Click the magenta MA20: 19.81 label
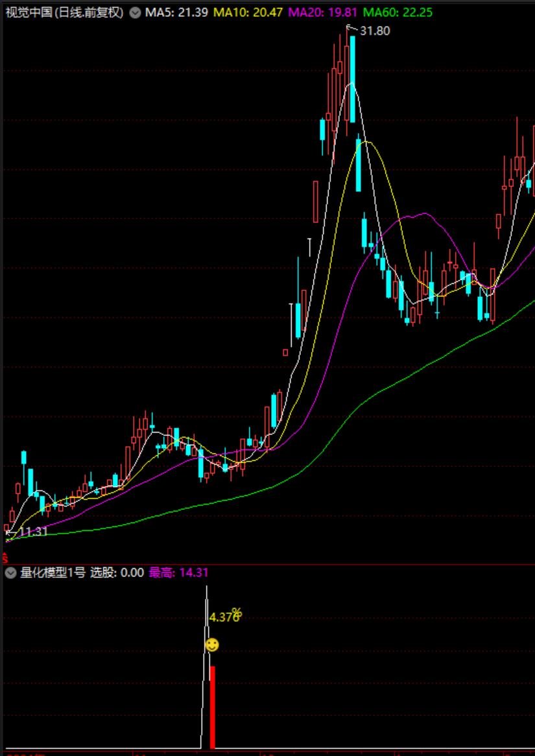 [323, 12]
